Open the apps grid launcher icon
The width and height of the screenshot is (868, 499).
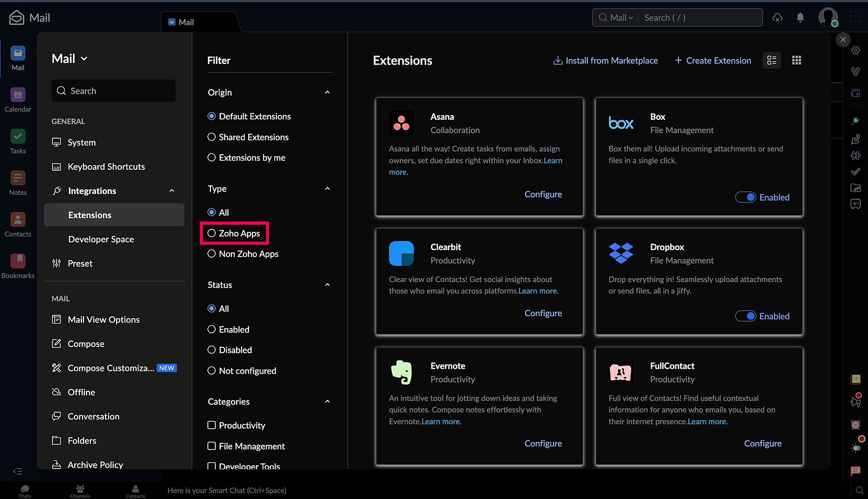point(855,17)
